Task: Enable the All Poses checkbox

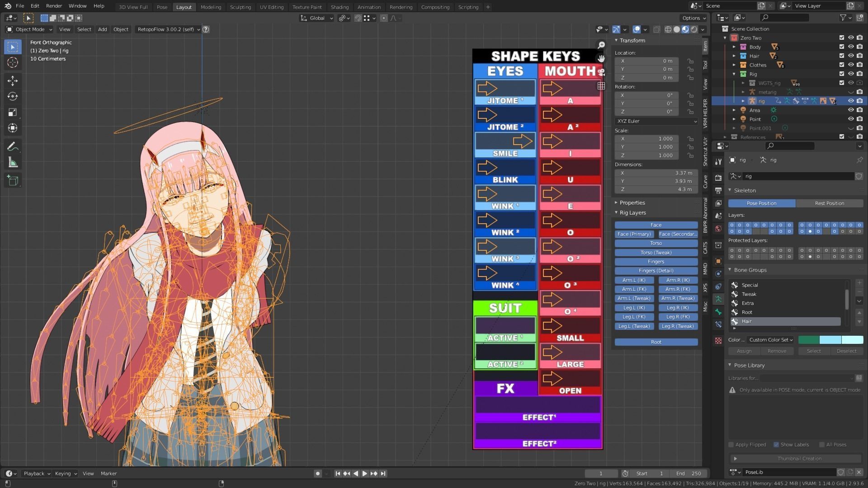Action: tap(822, 445)
